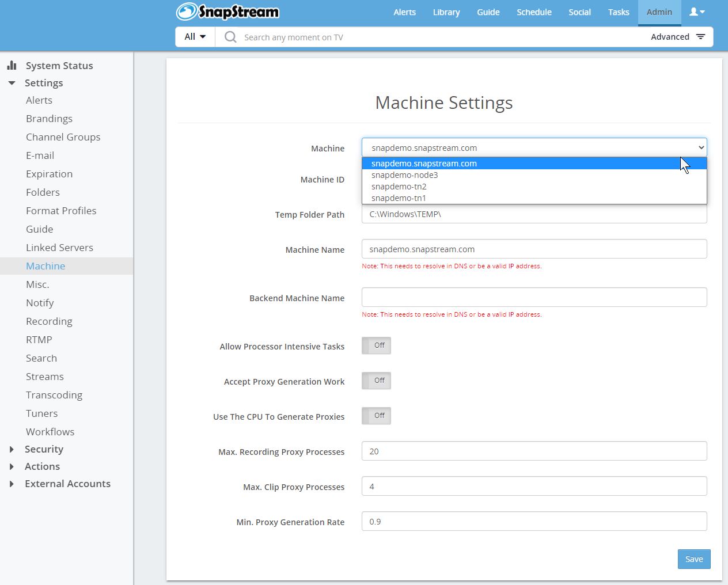
Task: Open the Schedule tab
Action: (534, 12)
